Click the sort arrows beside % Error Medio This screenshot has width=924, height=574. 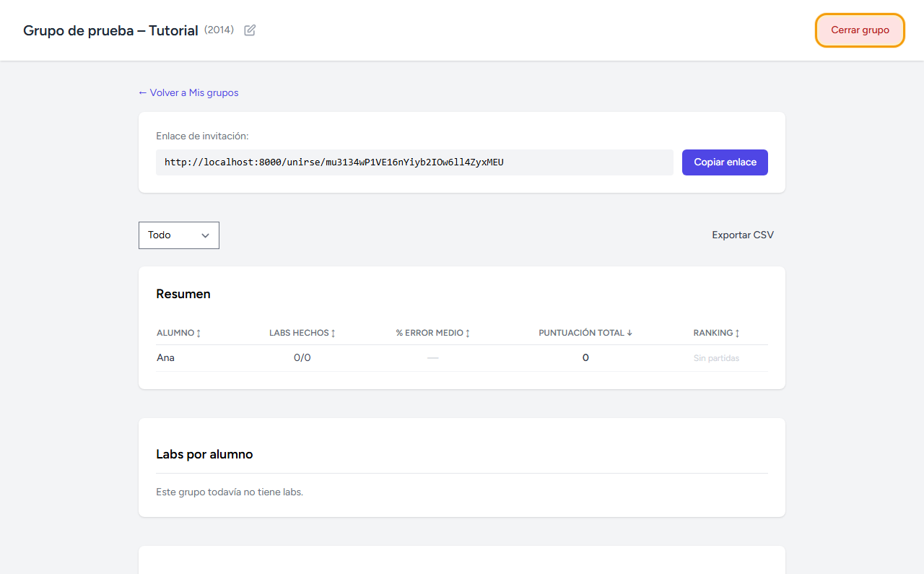click(467, 333)
